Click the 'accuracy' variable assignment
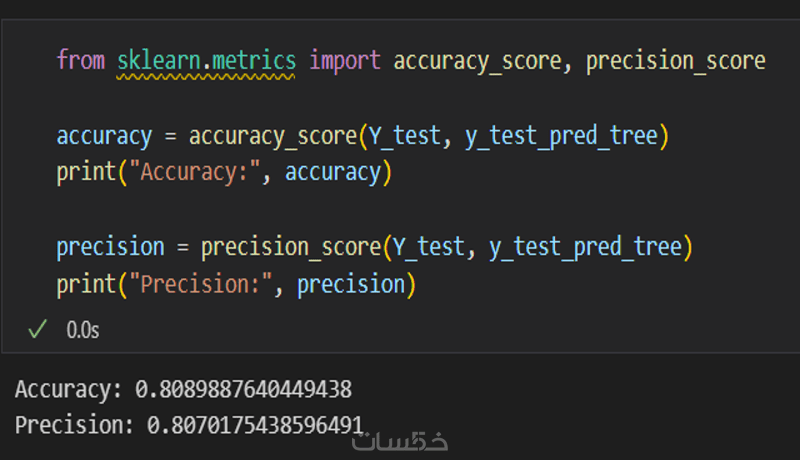 pyautogui.click(x=104, y=135)
